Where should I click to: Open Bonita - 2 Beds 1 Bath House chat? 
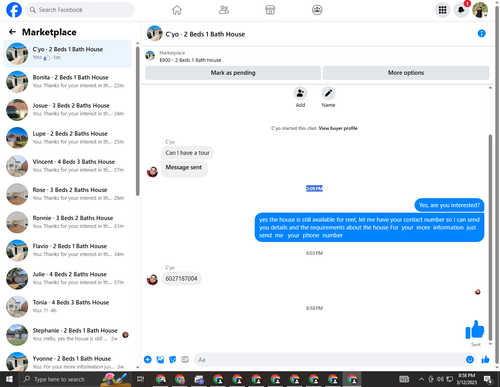point(67,81)
